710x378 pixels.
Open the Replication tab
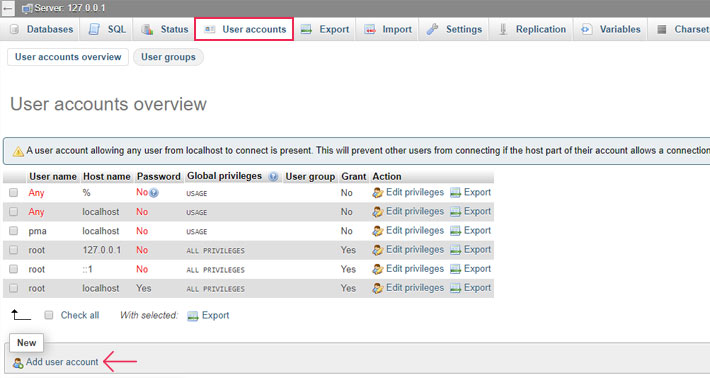(x=532, y=29)
